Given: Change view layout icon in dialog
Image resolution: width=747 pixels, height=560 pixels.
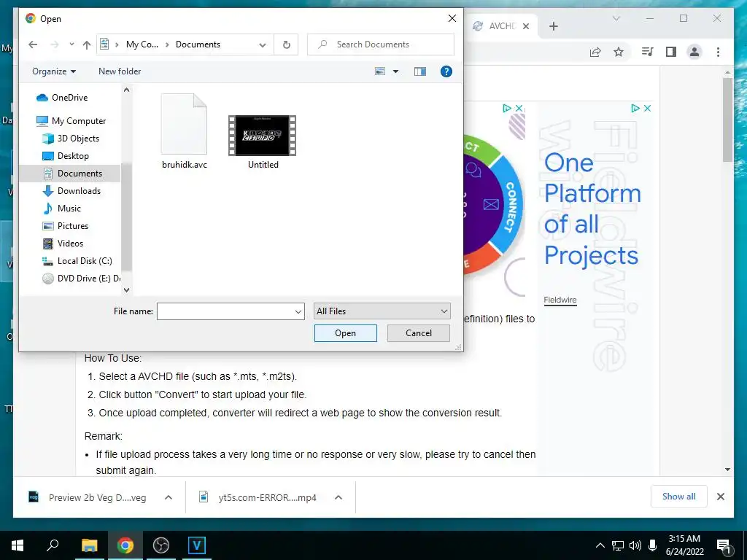Looking at the screenshot, I should point(379,71).
